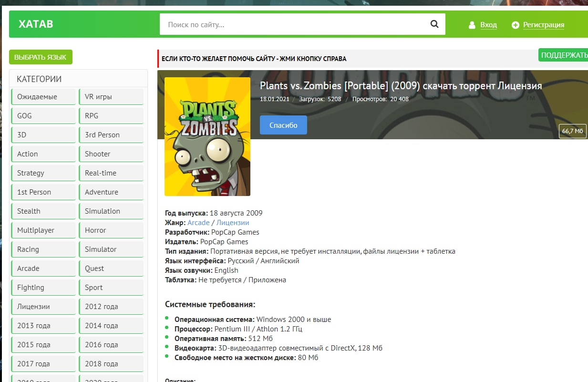Go to the Adventure category
Viewport: 588px width, 382px height.
tap(111, 192)
